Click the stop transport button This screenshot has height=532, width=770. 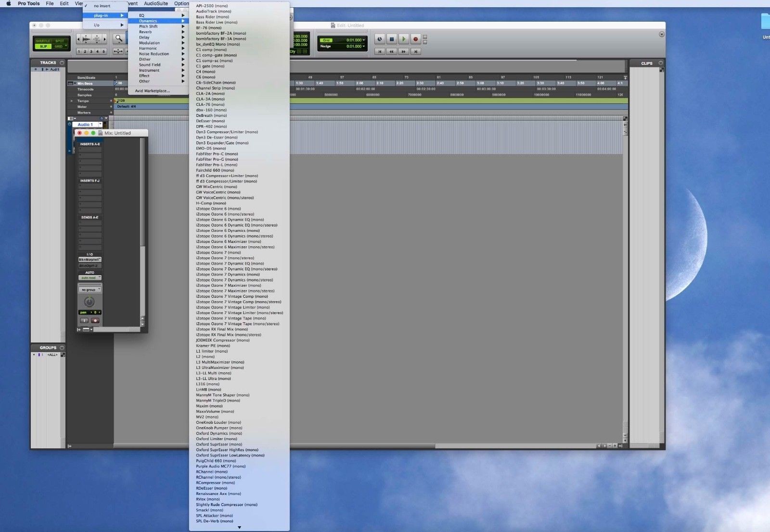pyautogui.click(x=392, y=39)
